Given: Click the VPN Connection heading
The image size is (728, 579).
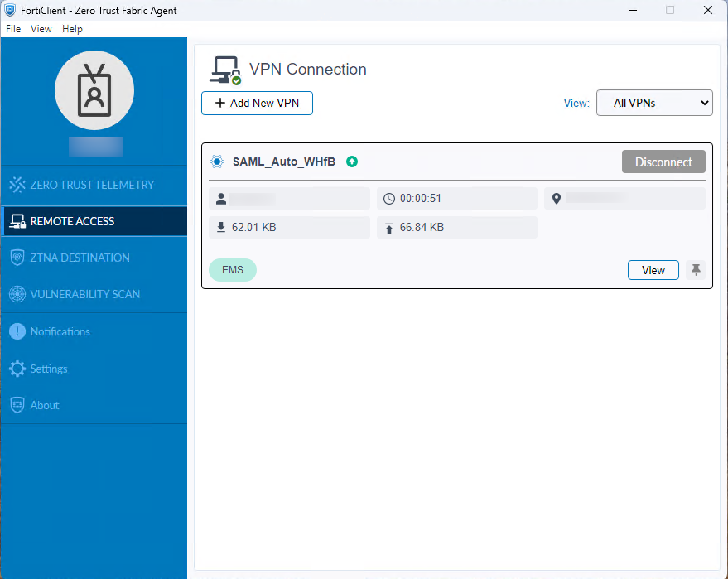Looking at the screenshot, I should pos(308,70).
